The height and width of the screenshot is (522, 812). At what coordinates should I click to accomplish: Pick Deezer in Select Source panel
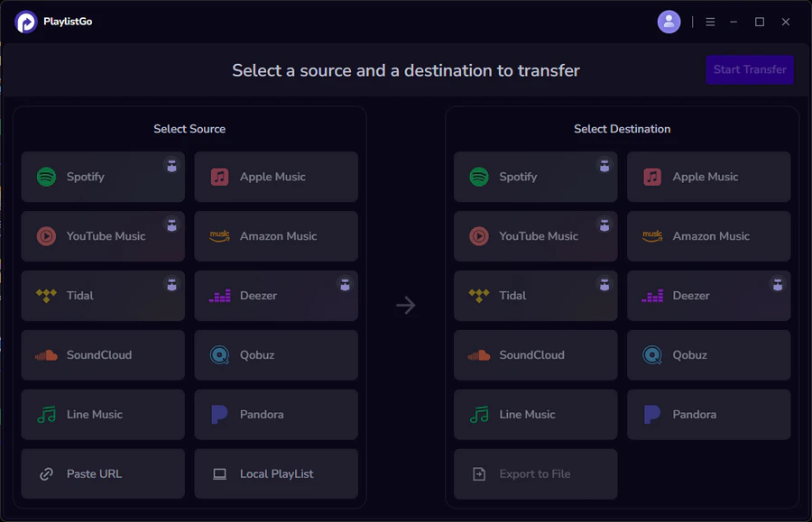pyautogui.click(x=276, y=296)
